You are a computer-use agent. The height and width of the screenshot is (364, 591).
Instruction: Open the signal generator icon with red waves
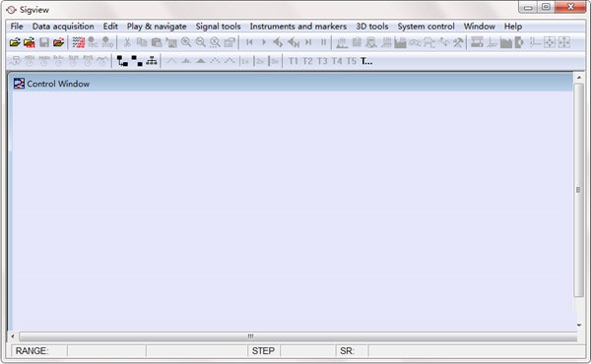click(79, 42)
